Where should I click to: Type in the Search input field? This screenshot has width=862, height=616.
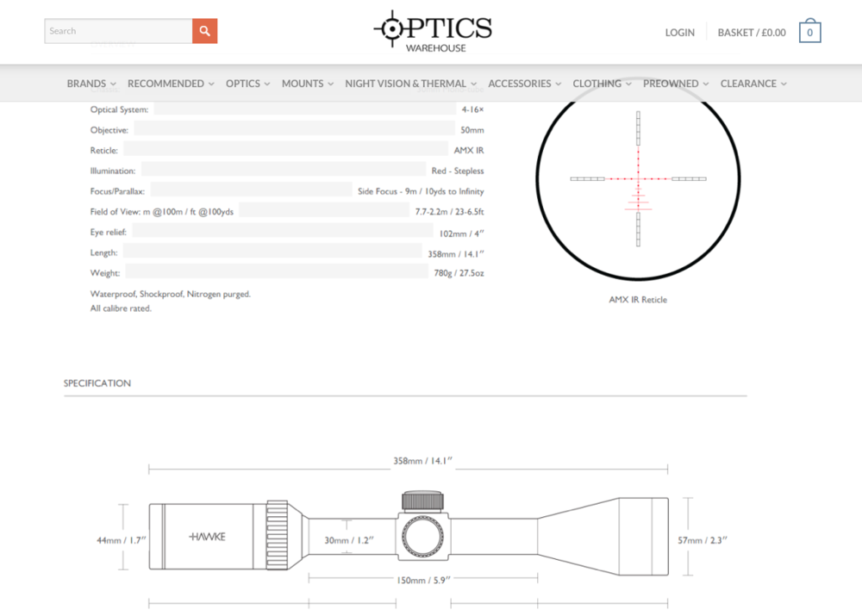(x=118, y=31)
